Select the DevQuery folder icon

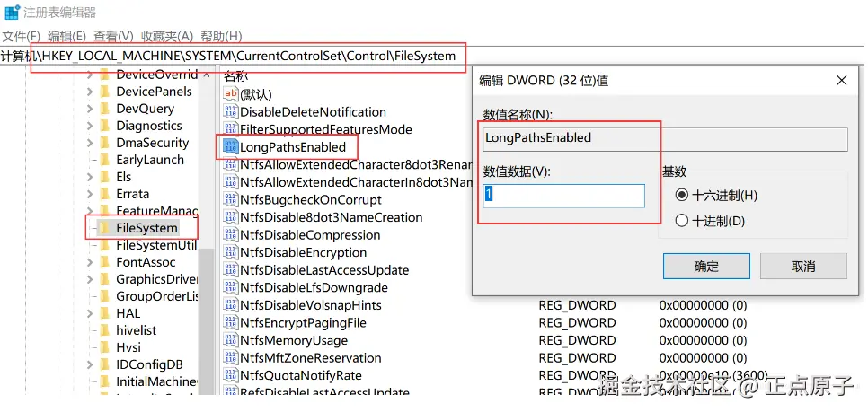tap(104, 109)
